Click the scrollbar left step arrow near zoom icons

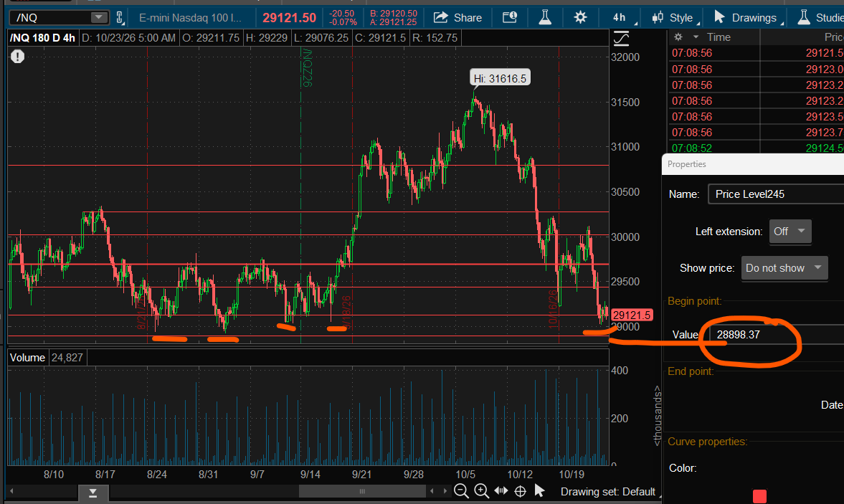coord(432,491)
